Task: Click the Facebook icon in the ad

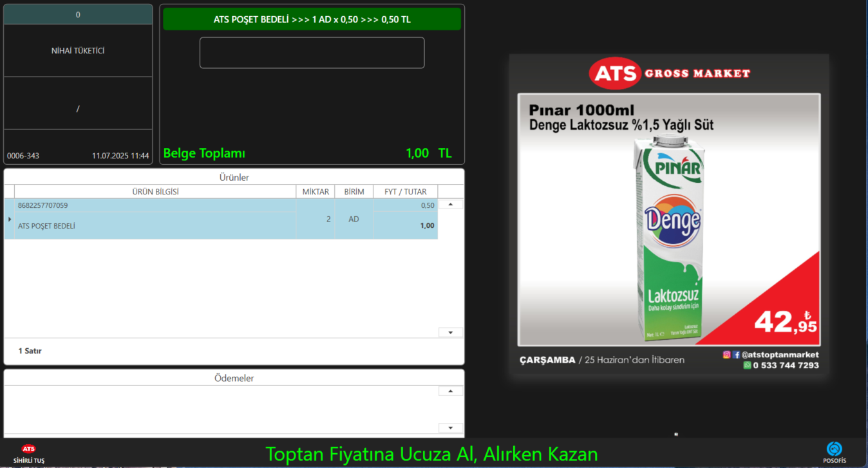Action: 736,355
